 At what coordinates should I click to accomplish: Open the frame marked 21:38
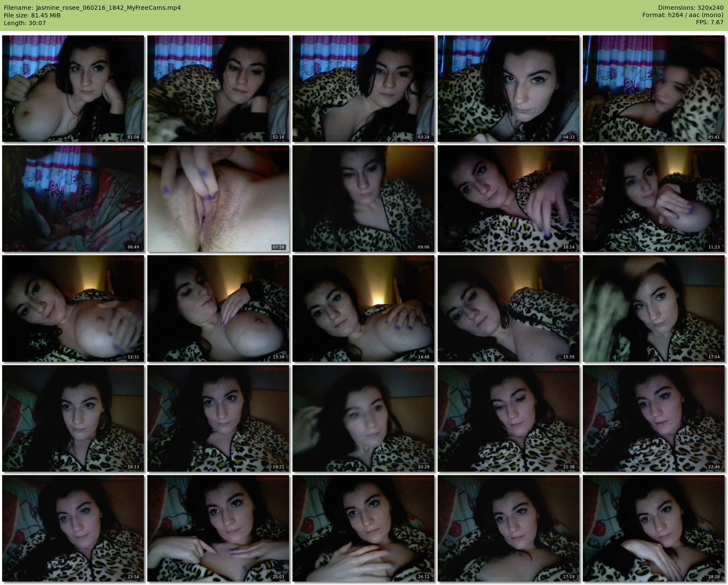point(509,418)
